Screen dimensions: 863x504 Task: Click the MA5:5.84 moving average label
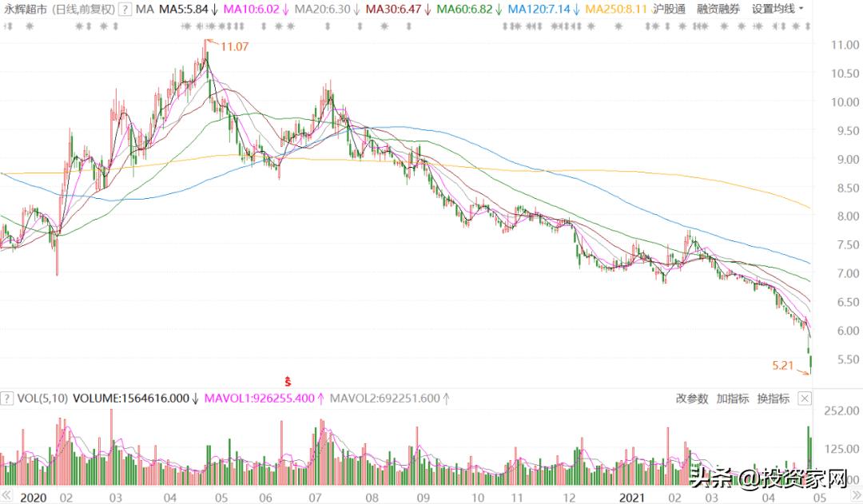[184, 10]
